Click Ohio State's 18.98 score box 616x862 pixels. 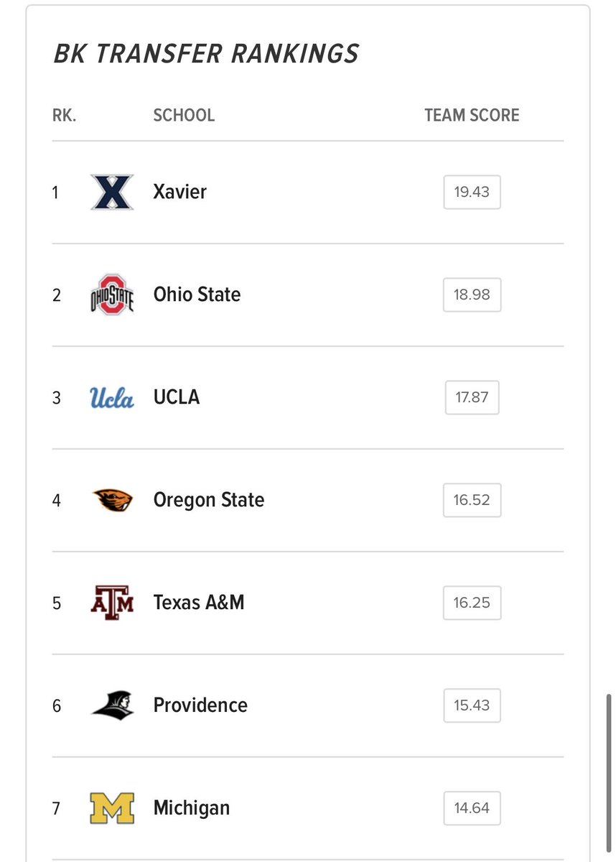[x=472, y=295]
